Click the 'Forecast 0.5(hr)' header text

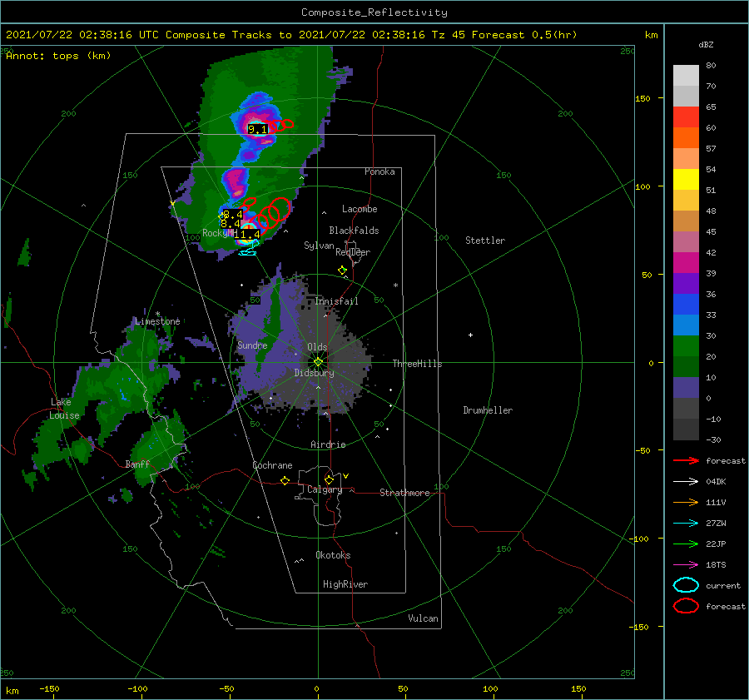click(524, 35)
